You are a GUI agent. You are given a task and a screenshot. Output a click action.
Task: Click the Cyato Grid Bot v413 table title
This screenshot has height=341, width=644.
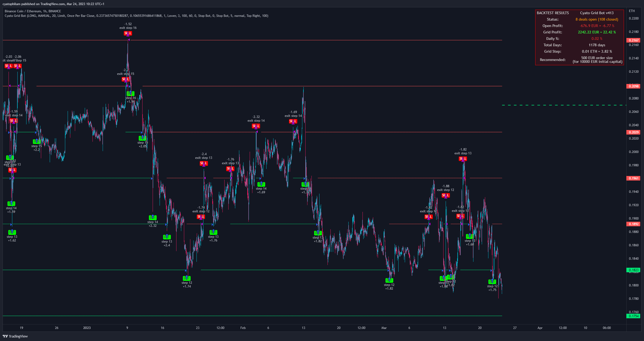(x=597, y=13)
